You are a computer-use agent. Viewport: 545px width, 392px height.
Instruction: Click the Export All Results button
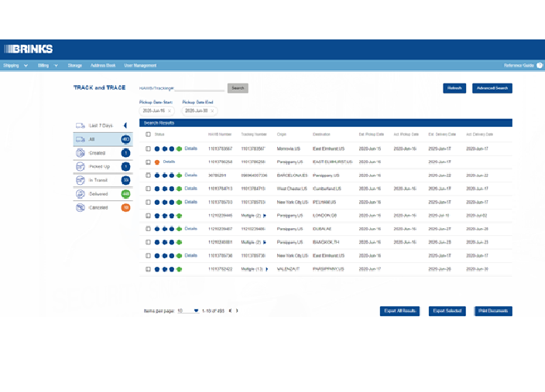pos(401,311)
